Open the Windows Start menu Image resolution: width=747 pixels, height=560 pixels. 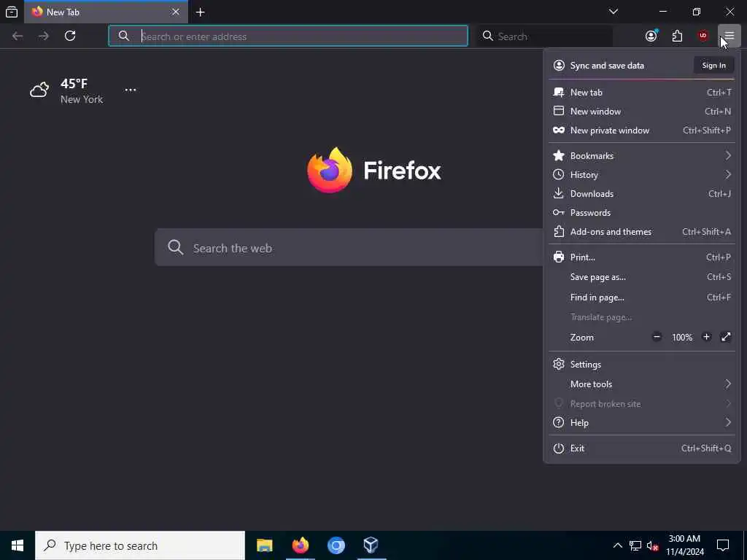point(18,545)
